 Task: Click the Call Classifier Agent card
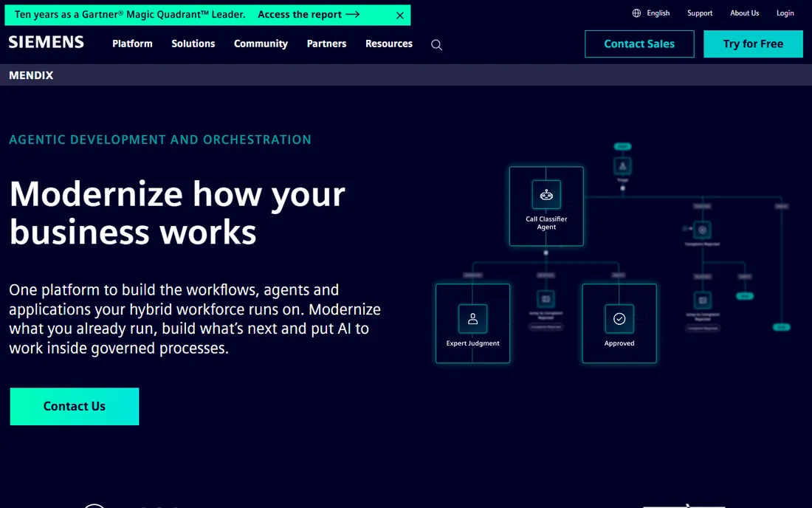tap(546, 206)
